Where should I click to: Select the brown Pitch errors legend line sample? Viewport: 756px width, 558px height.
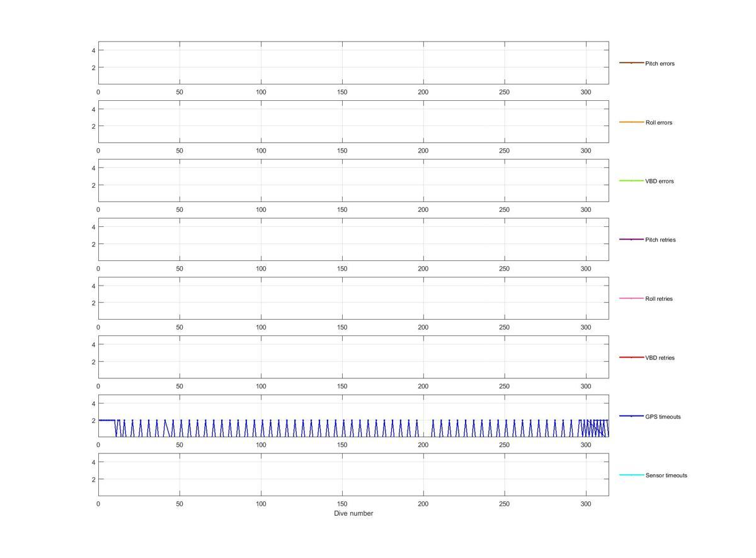point(631,63)
